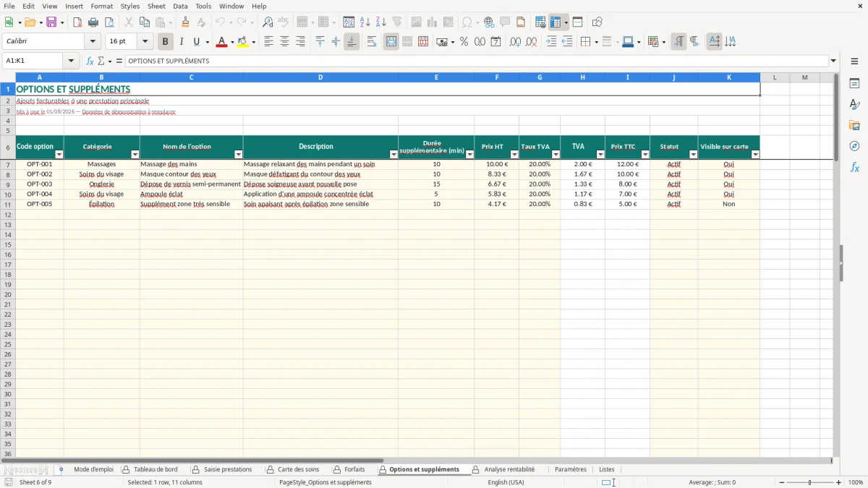Click the Split window icon

pos(577,22)
